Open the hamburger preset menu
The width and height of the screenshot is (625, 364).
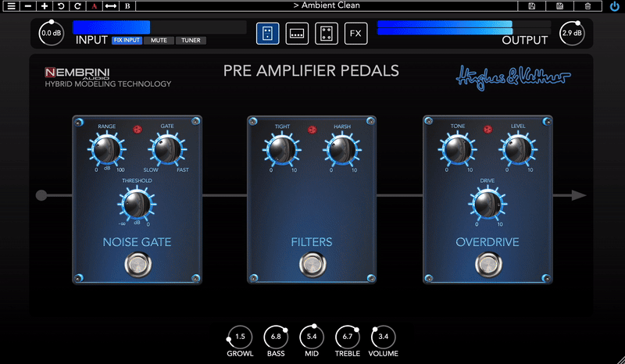coord(11,6)
